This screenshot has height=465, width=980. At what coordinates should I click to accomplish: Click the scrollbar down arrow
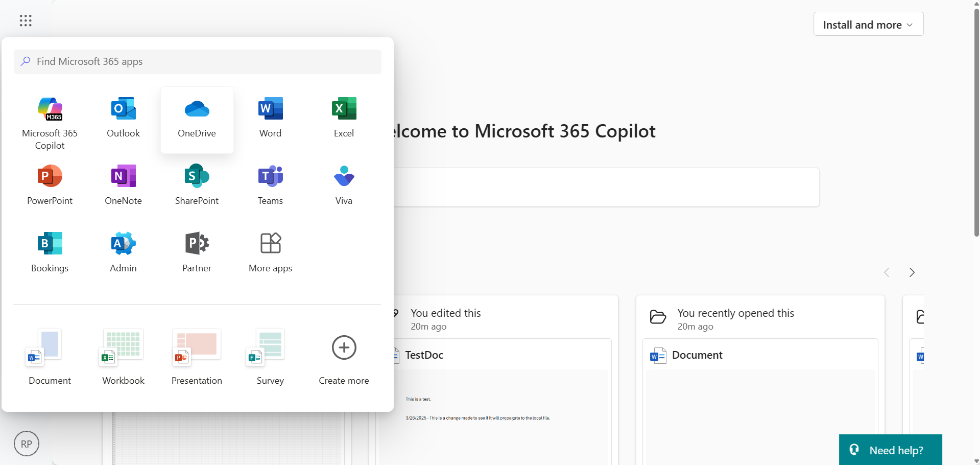(976, 461)
